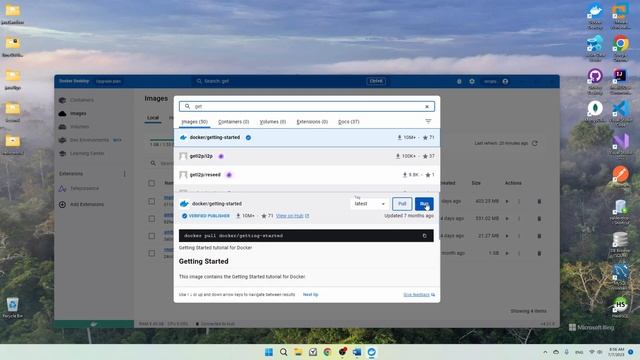
Task: Check the box for the 21.27 MB image row
Action: pos(152,236)
